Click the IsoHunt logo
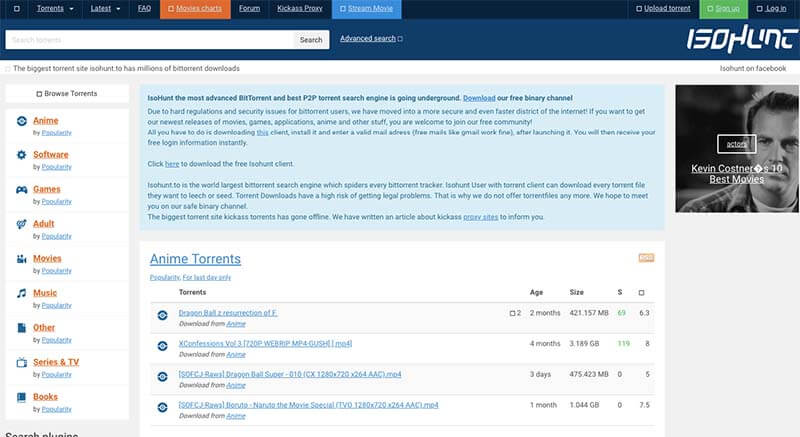 coord(741,39)
